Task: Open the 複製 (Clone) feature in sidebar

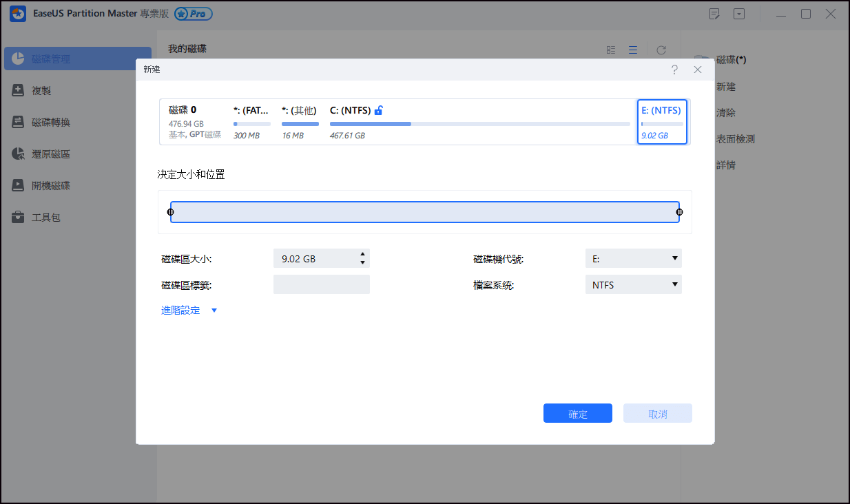Action: click(43, 90)
